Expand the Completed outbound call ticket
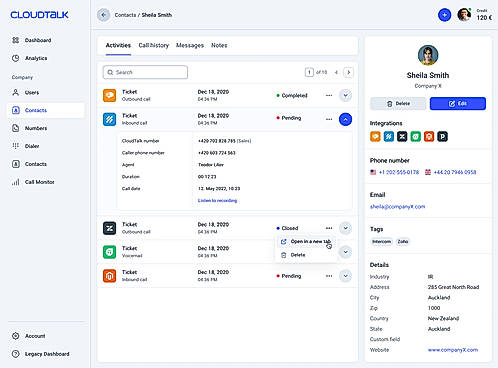The image size is (498, 368). [x=345, y=95]
